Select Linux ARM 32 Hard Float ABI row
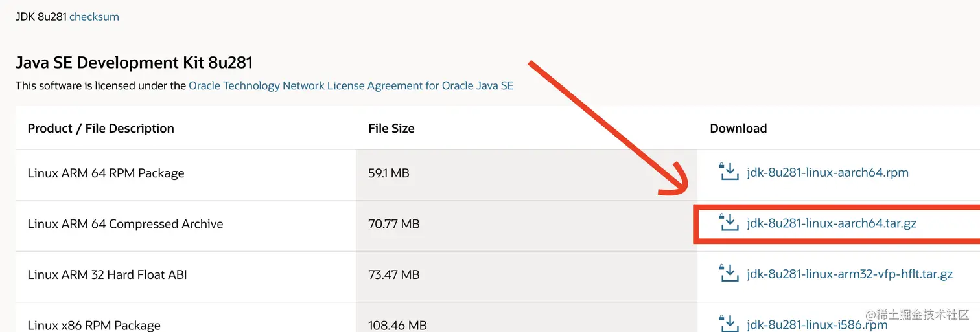The height and width of the screenshot is (332, 980). pos(107,274)
